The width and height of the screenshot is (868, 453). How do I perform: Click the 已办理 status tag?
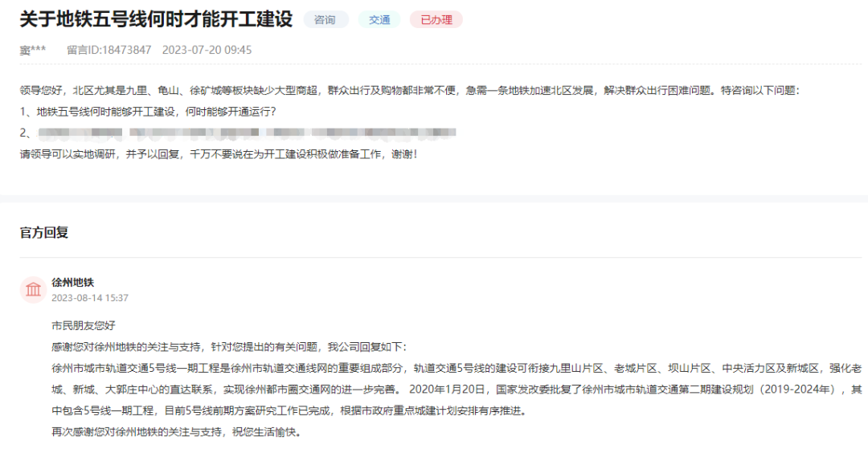436,20
